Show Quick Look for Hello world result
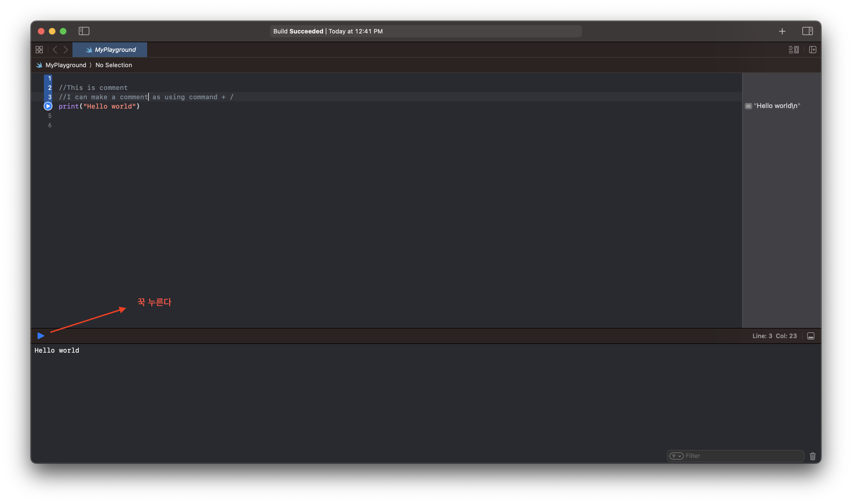The width and height of the screenshot is (852, 504). pyautogui.click(x=748, y=106)
